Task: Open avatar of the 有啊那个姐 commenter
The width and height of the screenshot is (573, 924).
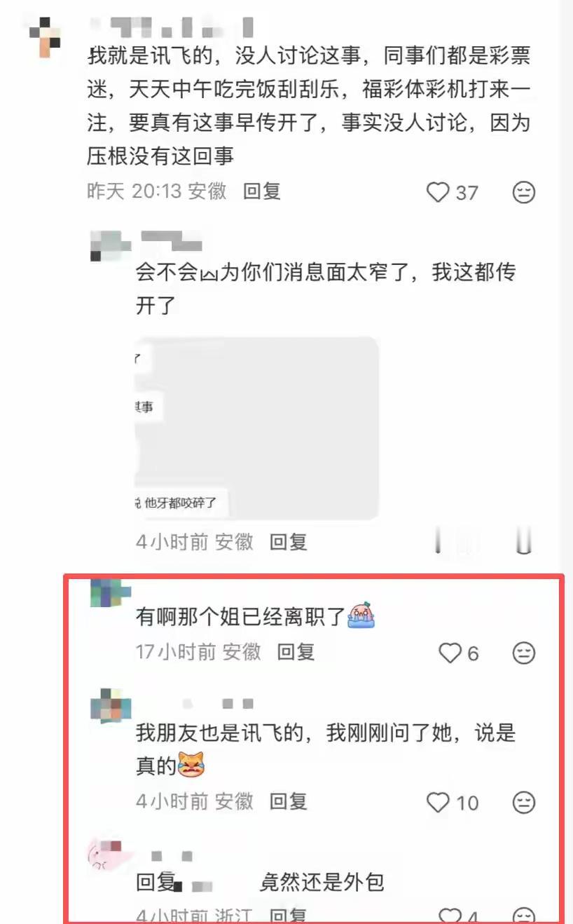Action: click(x=111, y=593)
